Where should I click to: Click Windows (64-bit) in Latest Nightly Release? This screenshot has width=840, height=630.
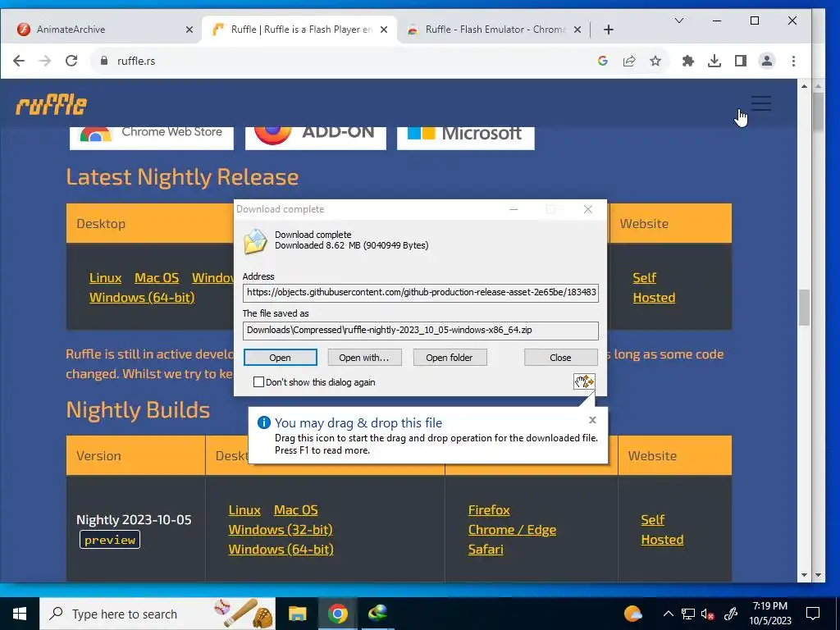pos(142,298)
